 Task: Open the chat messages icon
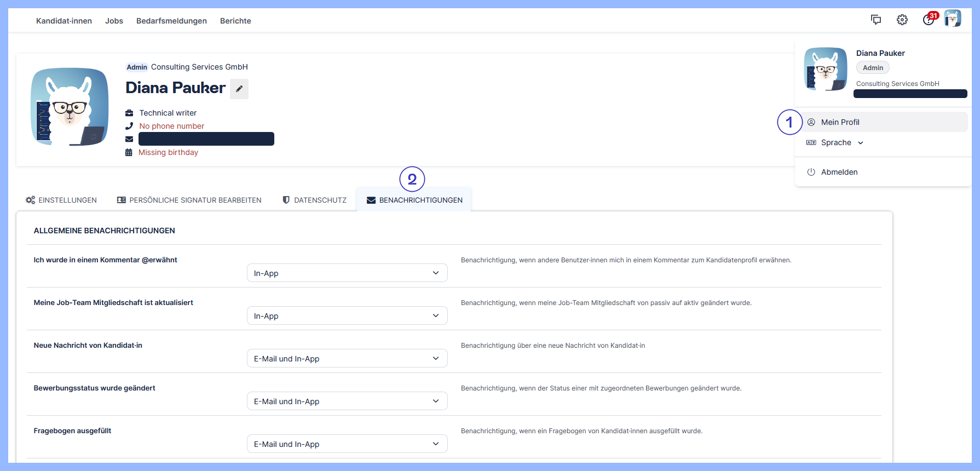point(876,20)
